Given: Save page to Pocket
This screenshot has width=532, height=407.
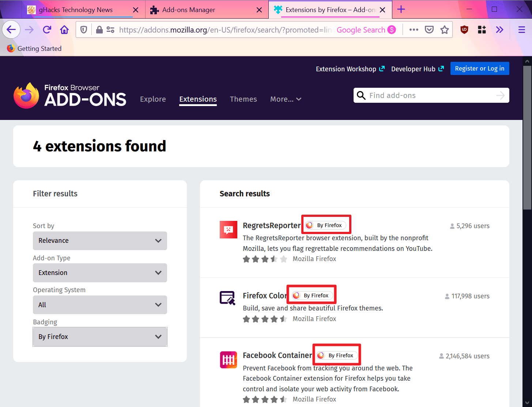Looking at the screenshot, I should (x=429, y=30).
